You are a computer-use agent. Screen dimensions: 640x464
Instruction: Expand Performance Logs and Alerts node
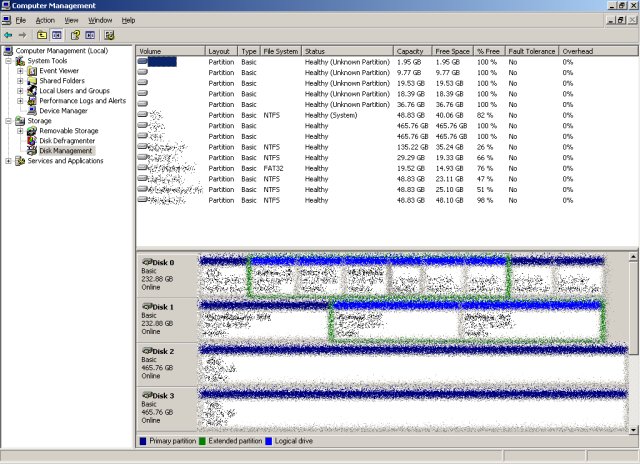20,101
